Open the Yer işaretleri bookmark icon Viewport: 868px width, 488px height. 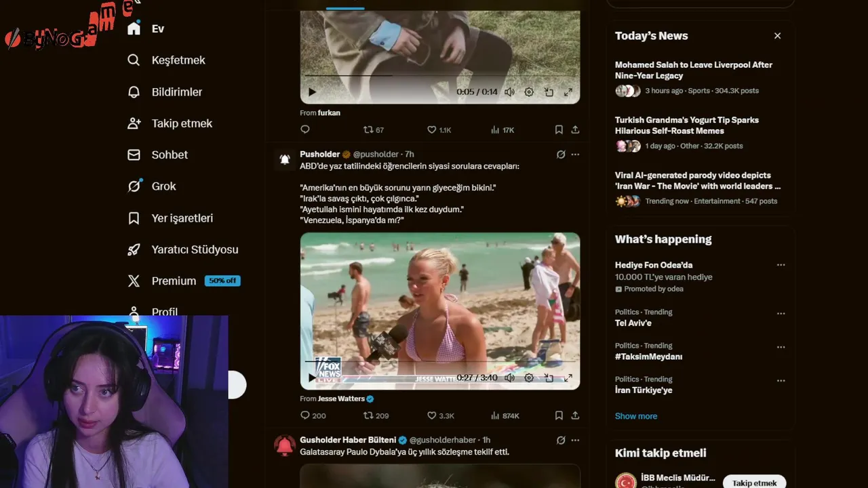click(134, 218)
